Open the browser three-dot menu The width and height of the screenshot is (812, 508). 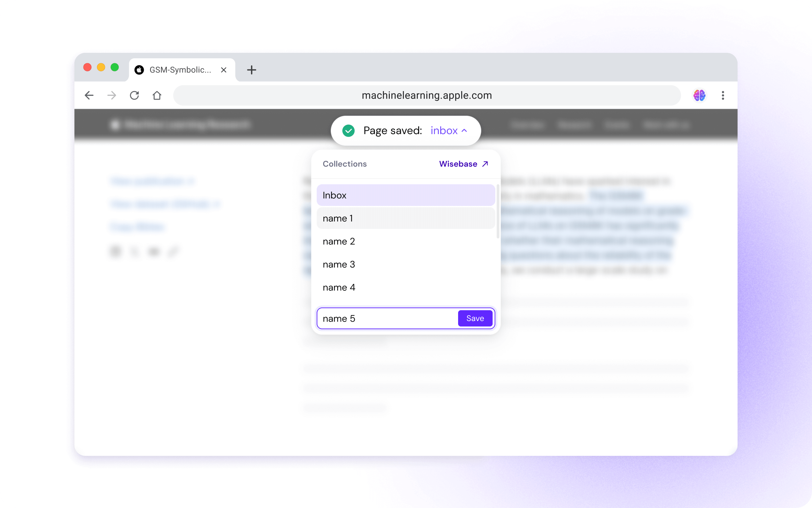[723, 96]
